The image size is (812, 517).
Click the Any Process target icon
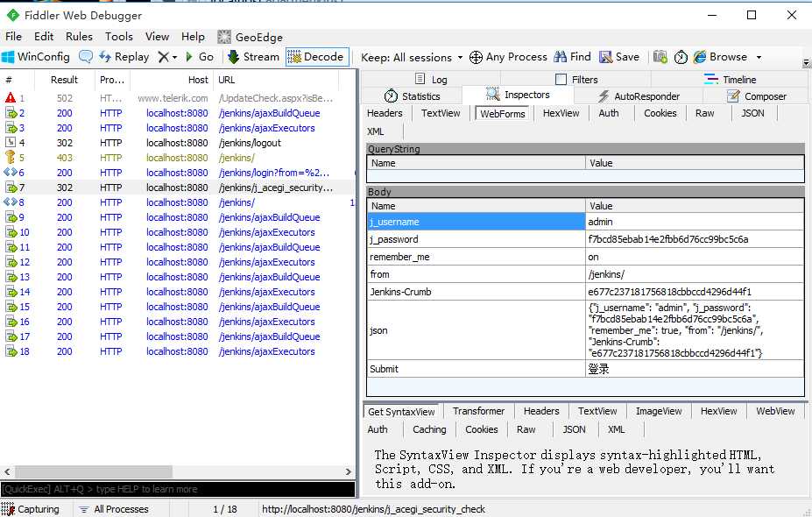click(x=476, y=57)
